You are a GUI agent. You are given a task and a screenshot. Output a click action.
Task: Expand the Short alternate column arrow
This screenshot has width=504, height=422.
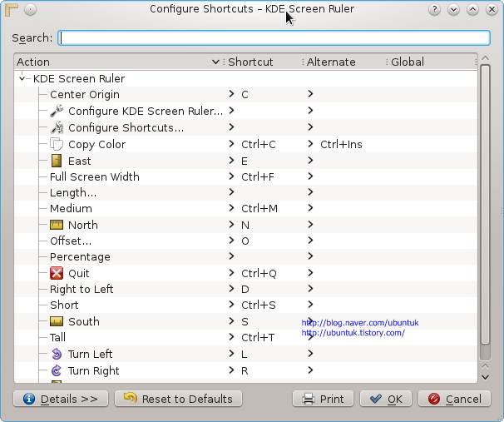coord(310,305)
